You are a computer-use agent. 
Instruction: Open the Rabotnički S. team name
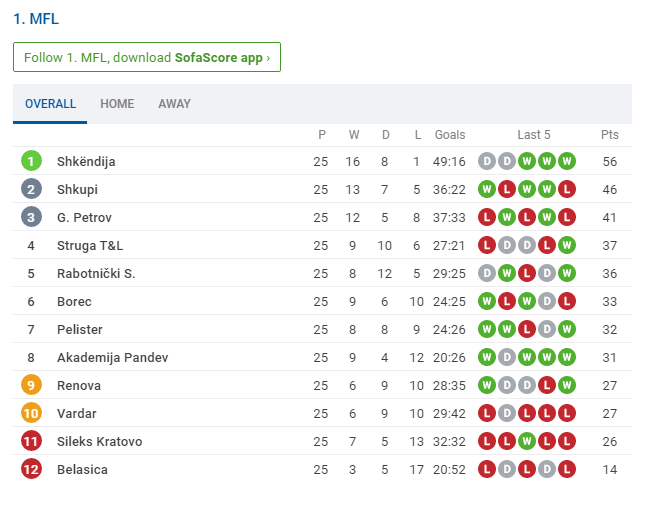pos(96,273)
